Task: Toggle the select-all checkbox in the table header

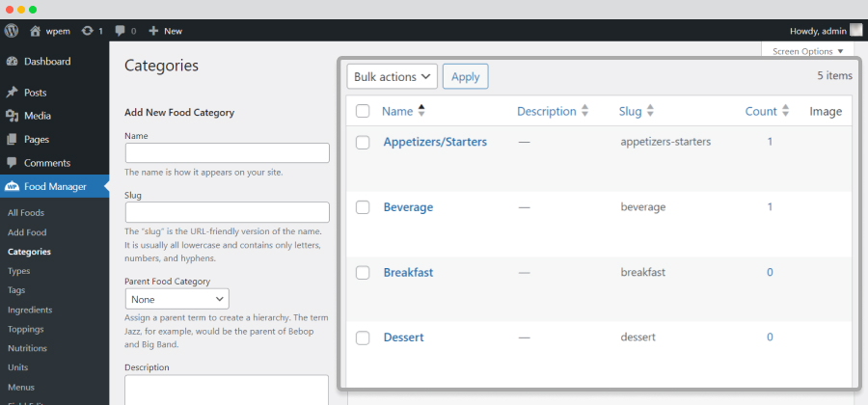Action: point(363,111)
